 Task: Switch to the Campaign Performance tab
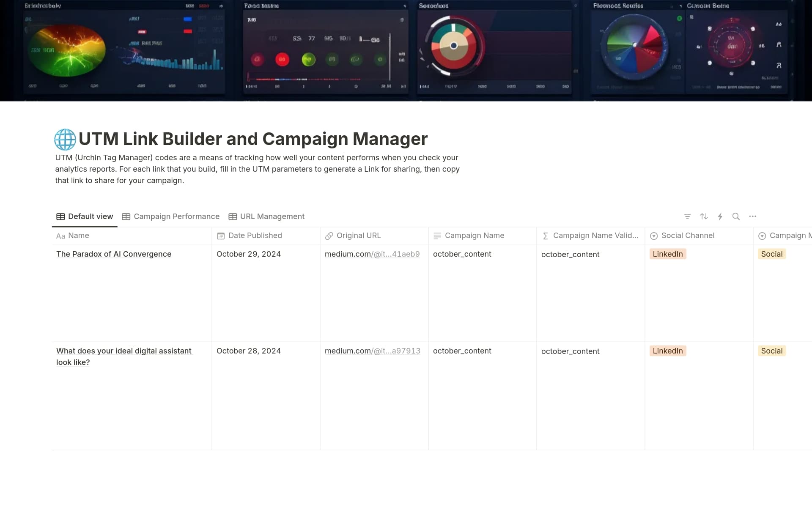176,216
